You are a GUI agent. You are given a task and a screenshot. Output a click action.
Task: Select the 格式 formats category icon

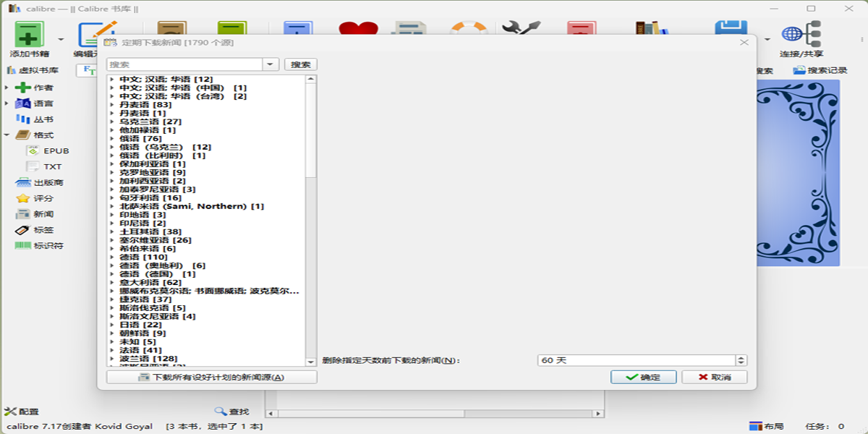(23, 135)
